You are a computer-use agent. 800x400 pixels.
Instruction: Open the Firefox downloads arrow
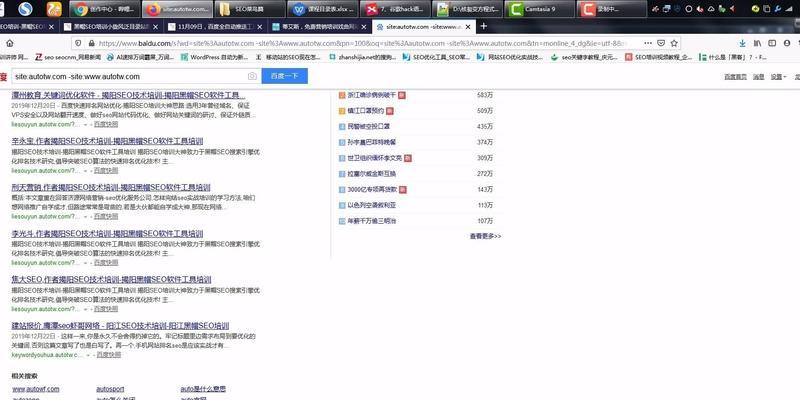[x=743, y=43]
